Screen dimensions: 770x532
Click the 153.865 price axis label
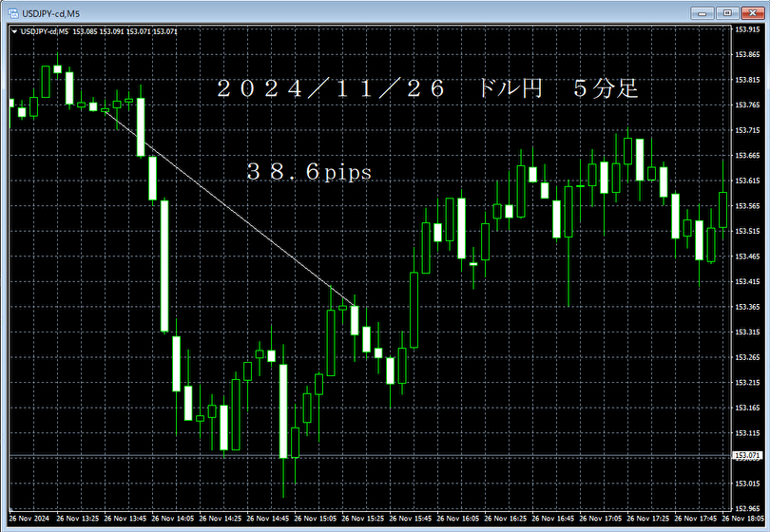tap(747, 54)
